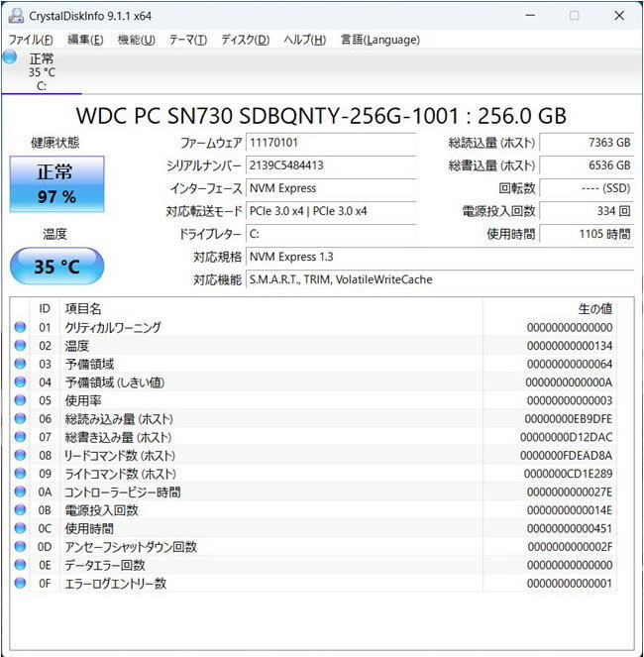
Task: Click status circle for 0C 使用時間 row
Action: click(x=20, y=528)
